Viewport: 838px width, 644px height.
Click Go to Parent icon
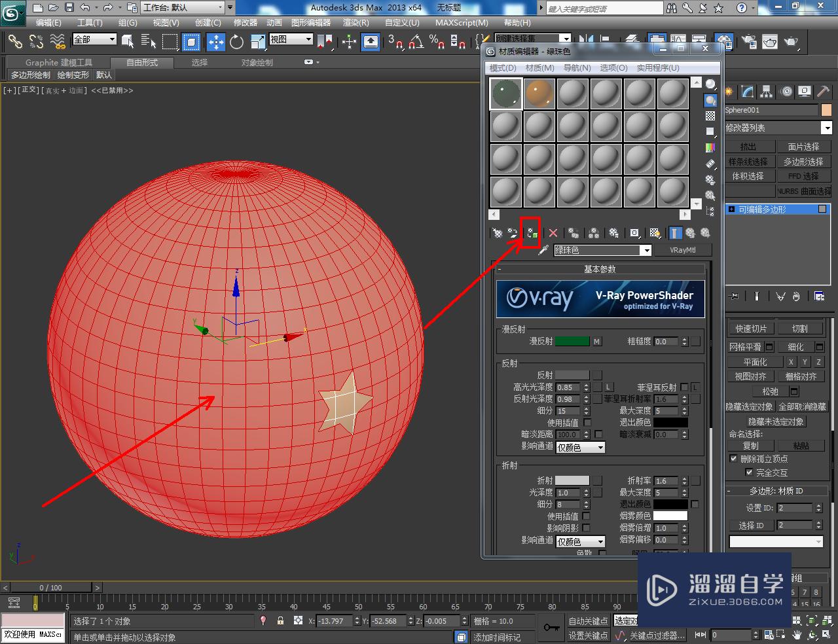pos(690,233)
